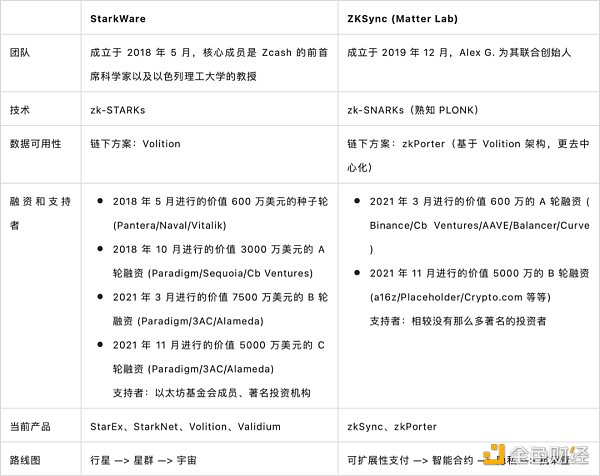Click the 7500 万美元的 B 轮 bullet line
This screenshot has height=476, width=600.
[x=220, y=297]
